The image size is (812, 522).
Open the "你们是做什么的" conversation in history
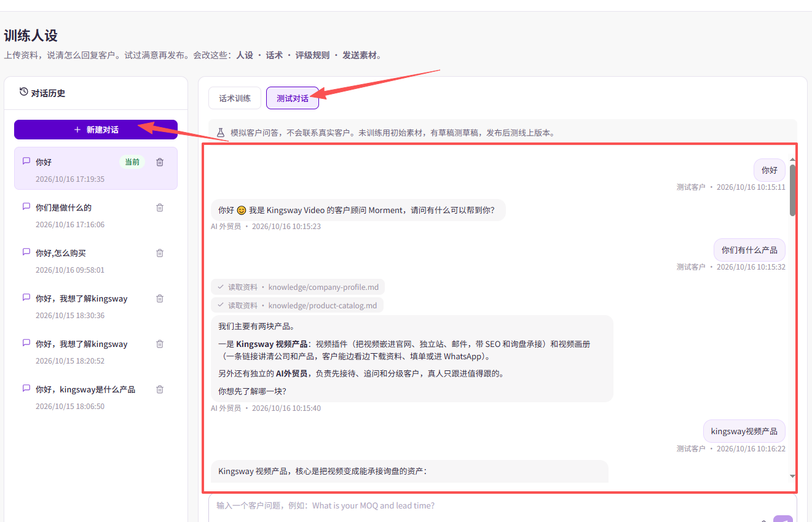pyautogui.click(x=96, y=215)
